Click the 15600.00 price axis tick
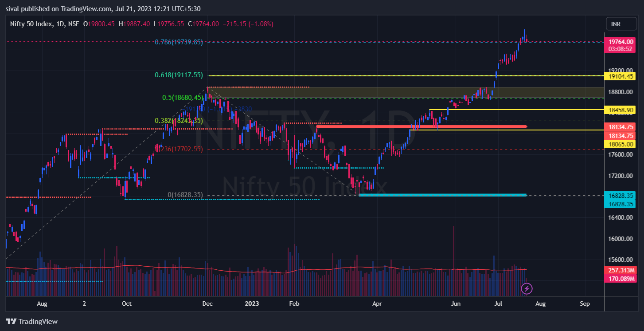The image size is (644, 331). [620, 260]
